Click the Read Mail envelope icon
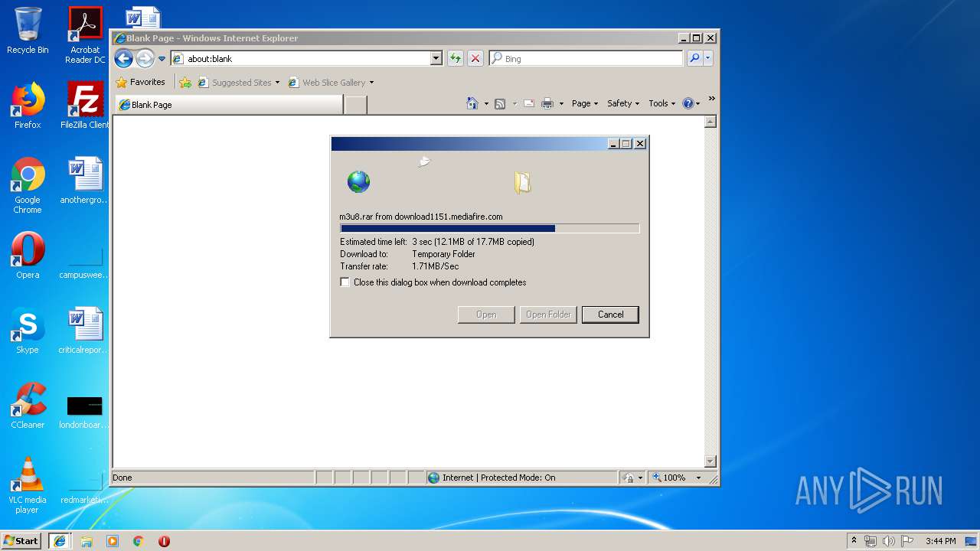Screen dimensions: 980x551 pyautogui.click(x=528, y=103)
